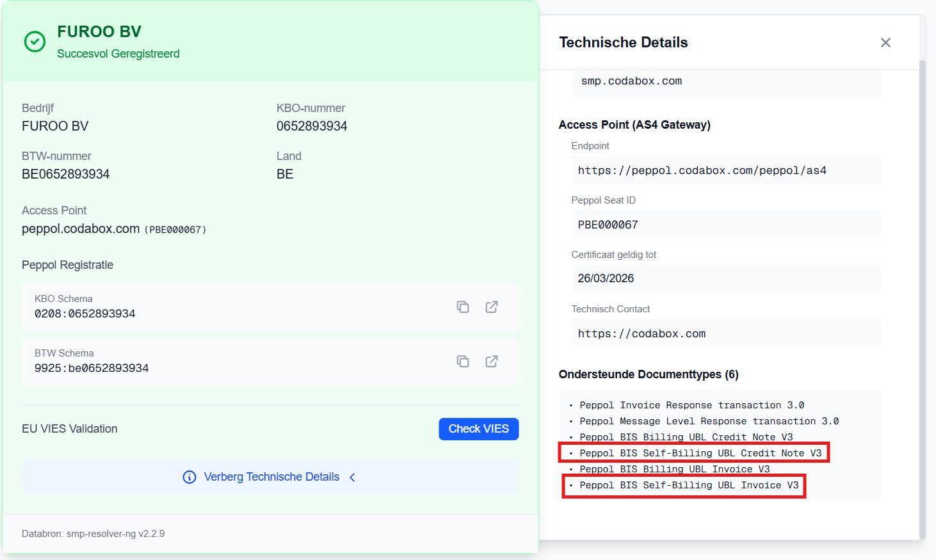Click Peppol Invoice Response transaction 3.0
This screenshot has height=560, width=936.
point(692,405)
